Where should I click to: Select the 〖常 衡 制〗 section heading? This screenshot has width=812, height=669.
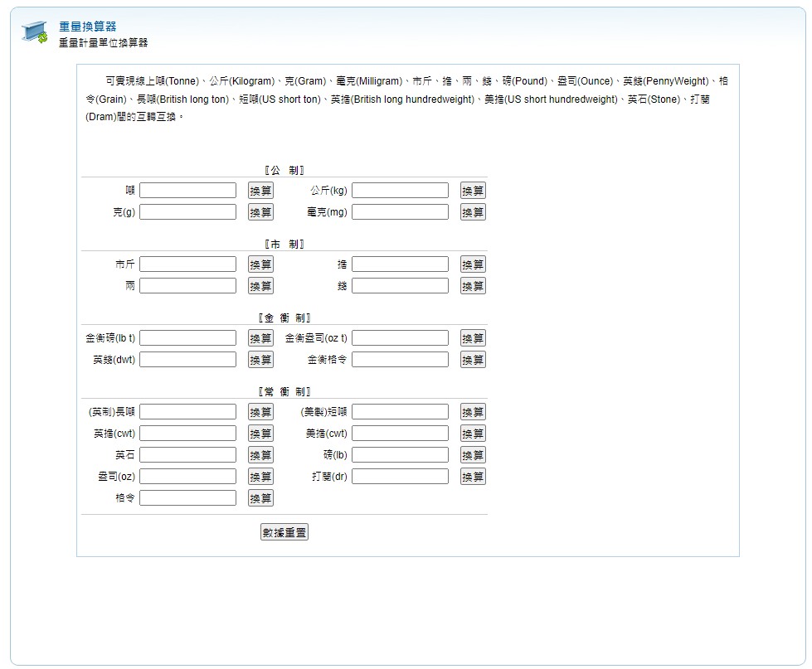[284, 391]
